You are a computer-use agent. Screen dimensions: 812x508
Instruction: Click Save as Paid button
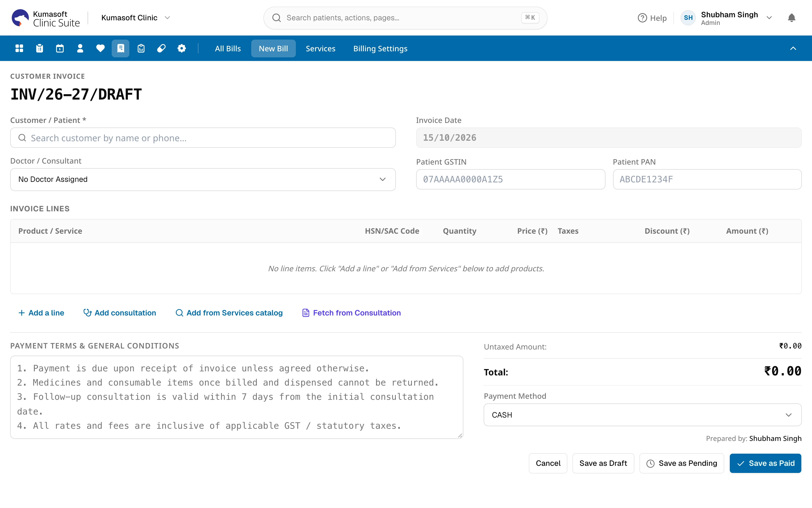765,463
